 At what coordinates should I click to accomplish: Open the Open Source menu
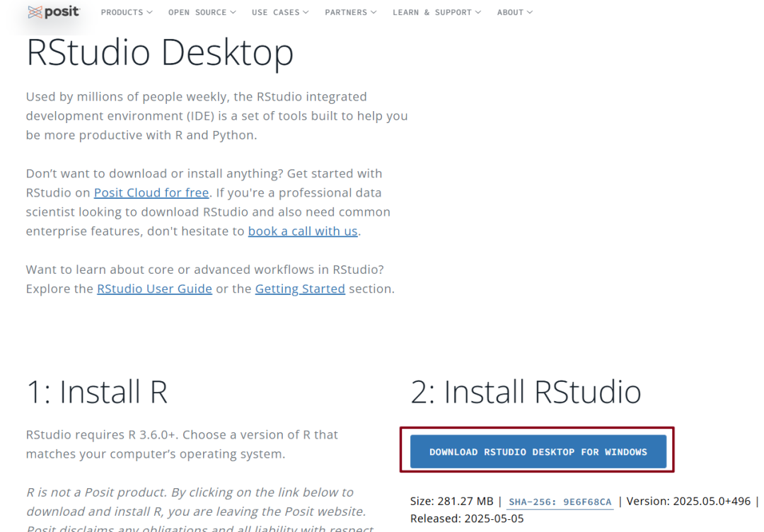[202, 12]
